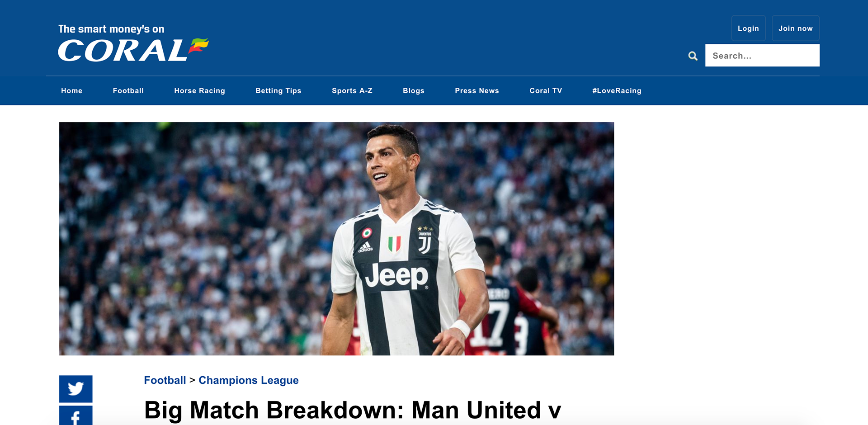Open the #LoveRacing page
Image resolution: width=868 pixels, height=425 pixels.
click(x=617, y=91)
